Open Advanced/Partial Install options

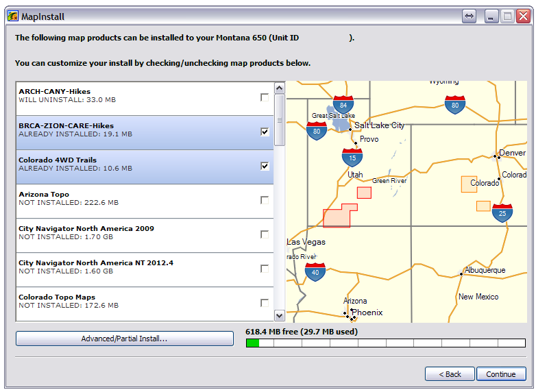pyautogui.click(x=124, y=339)
